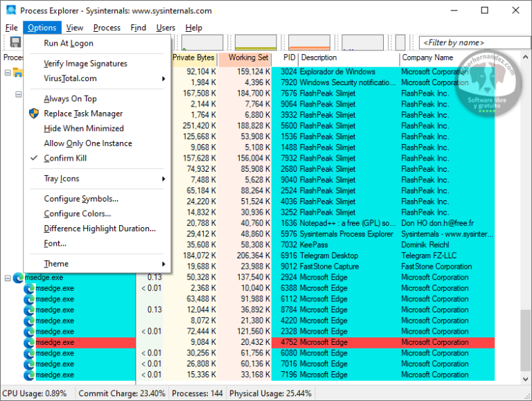Click CPU Usage in status bar
The height and width of the screenshot is (401, 532).
[35, 393]
